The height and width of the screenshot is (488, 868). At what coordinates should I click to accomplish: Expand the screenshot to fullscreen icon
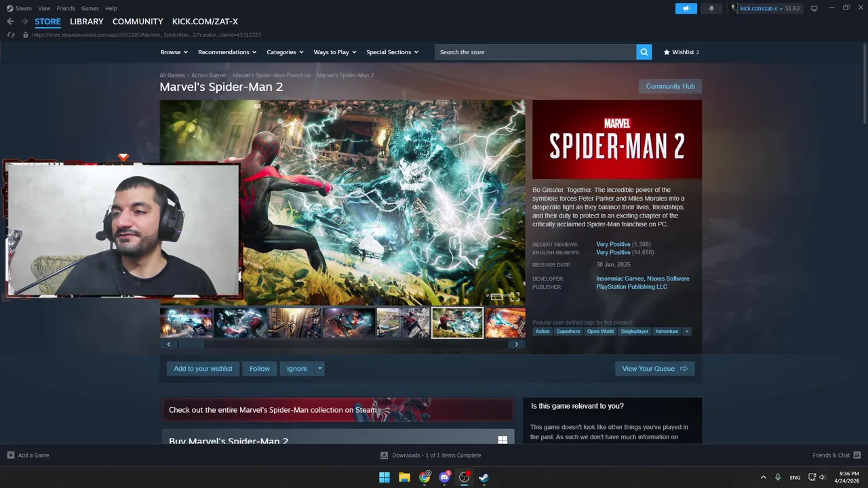point(515,296)
